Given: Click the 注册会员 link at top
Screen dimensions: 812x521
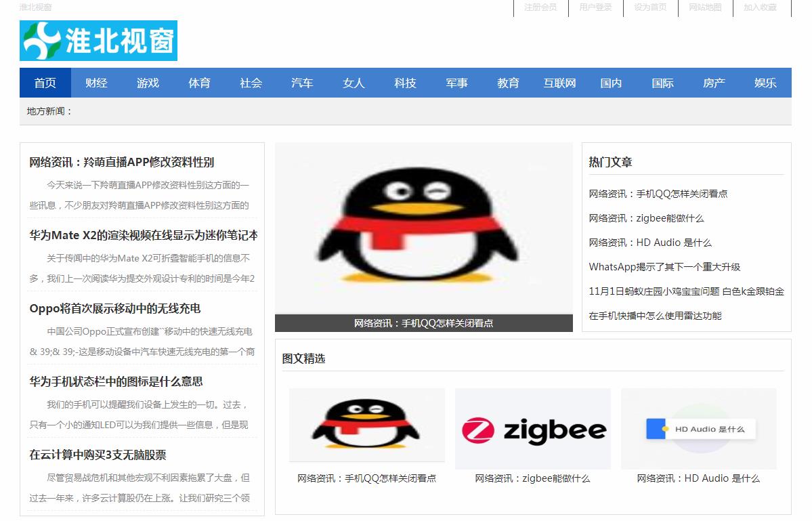Looking at the screenshot, I should point(540,7).
